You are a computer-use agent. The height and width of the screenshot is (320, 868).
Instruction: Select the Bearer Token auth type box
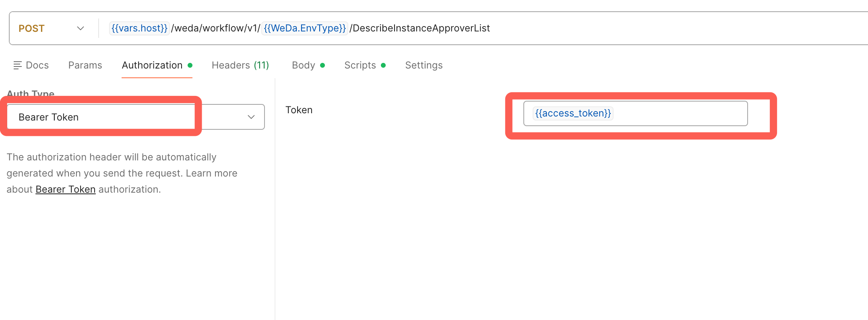point(101,117)
